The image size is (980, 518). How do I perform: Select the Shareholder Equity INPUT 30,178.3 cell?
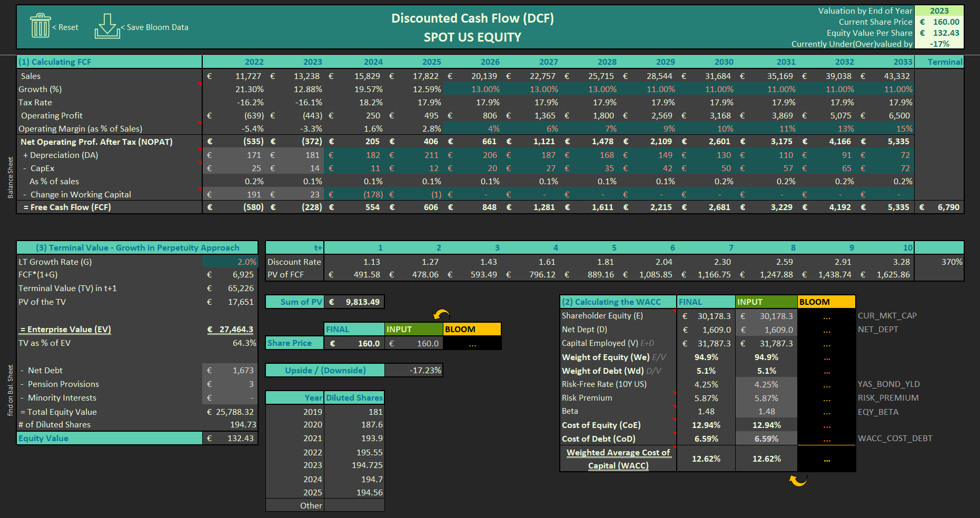point(766,316)
